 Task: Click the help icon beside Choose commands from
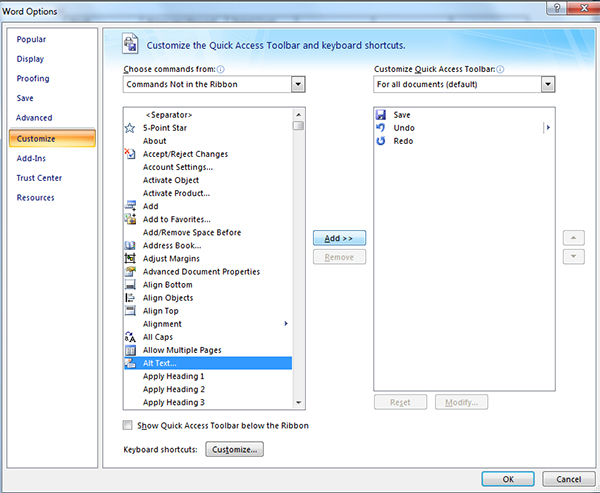[x=220, y=70]
